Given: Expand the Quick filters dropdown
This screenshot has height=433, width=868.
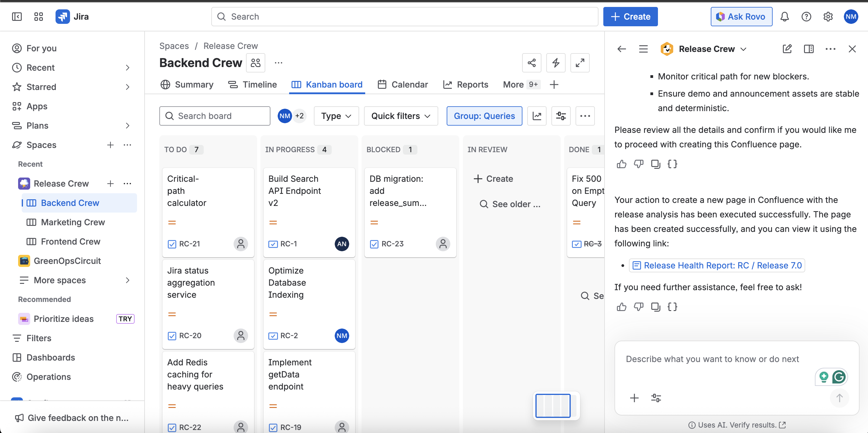Looking at the screenshot, I should click(400, 116).
